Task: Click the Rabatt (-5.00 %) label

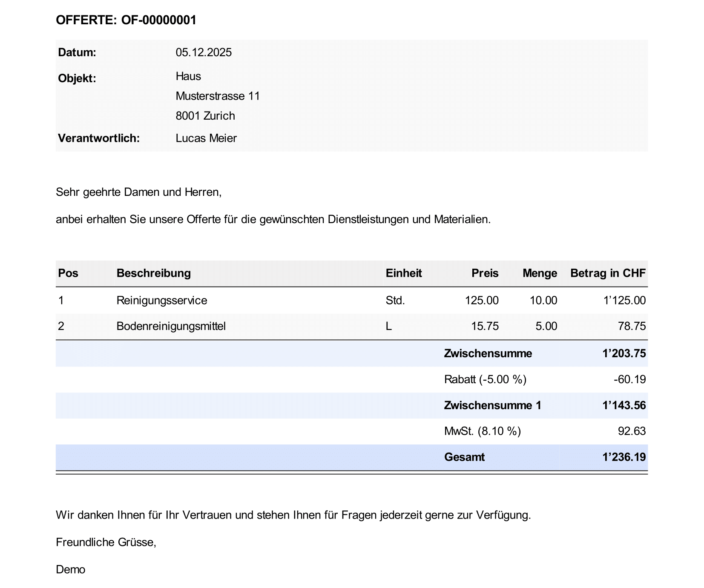Action: click(x=485, y=379)
